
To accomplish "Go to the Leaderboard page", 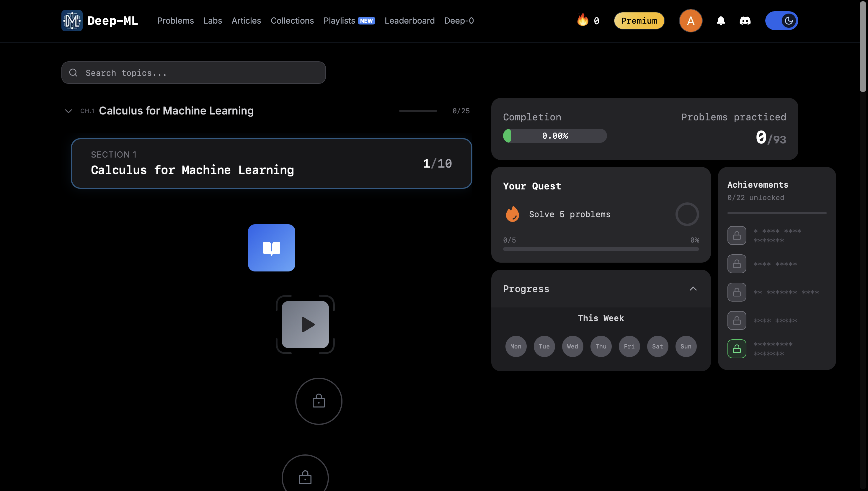I will (409, 21).
